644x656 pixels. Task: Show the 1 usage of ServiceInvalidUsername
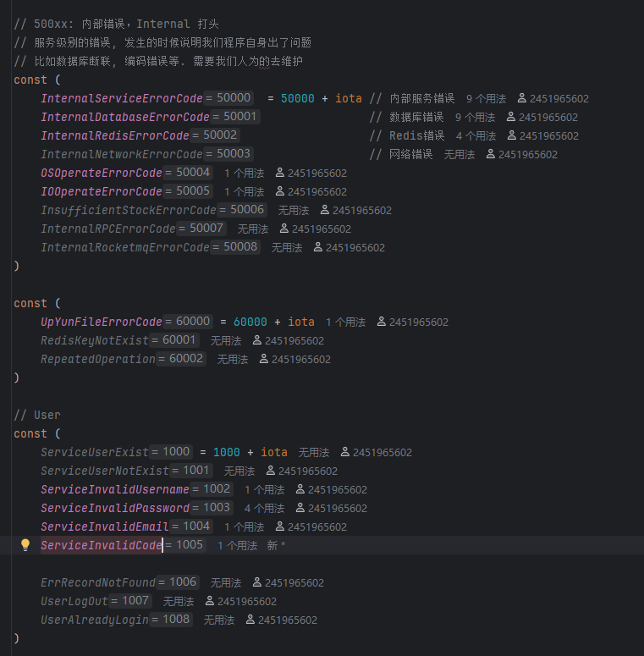click(x=264, y=489)
